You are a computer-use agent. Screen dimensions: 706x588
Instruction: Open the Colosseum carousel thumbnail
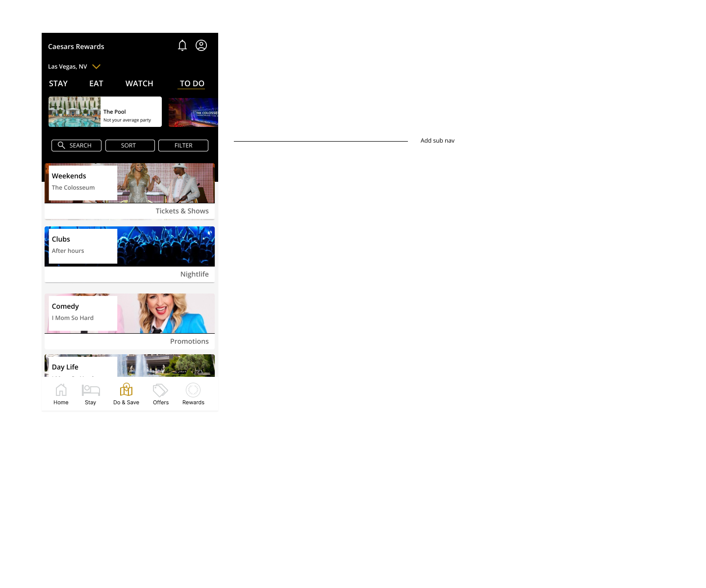point(193,112)
